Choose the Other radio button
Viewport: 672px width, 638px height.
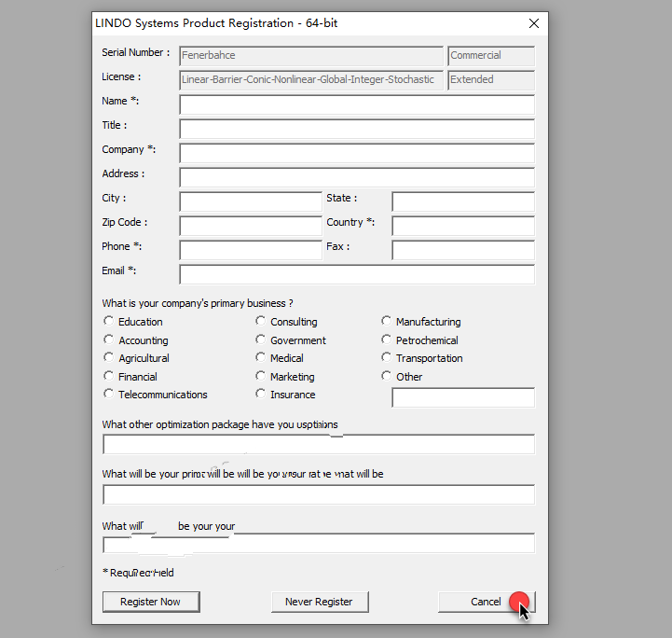386,377
